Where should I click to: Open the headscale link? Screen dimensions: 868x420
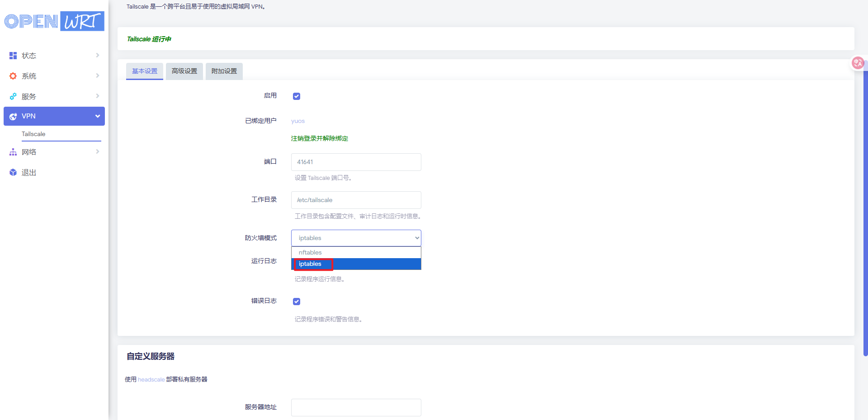pos(151,380)
